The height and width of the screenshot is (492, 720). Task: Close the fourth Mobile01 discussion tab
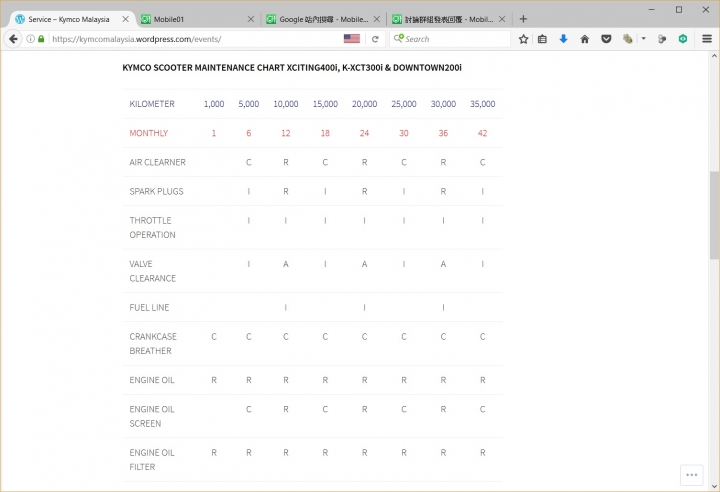[502, 19]
